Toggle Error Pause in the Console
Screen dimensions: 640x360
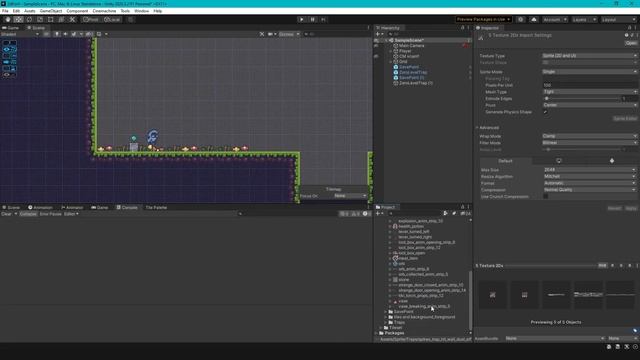coord(50,214)
